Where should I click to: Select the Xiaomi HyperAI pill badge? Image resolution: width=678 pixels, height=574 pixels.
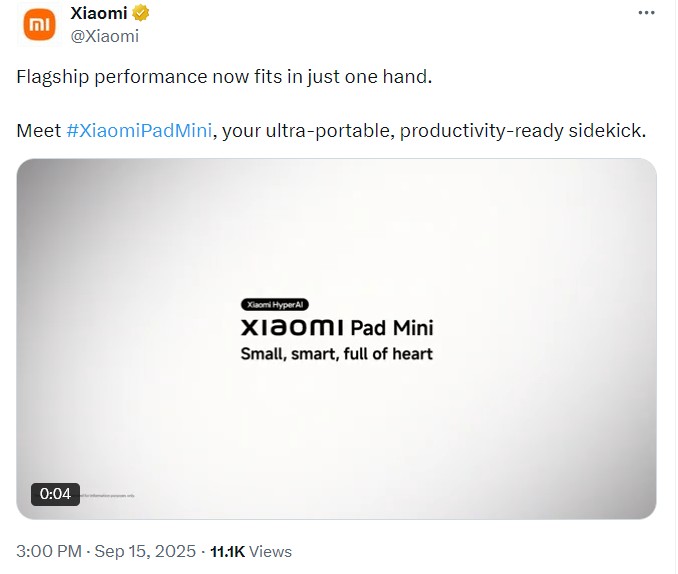point(275,305)
